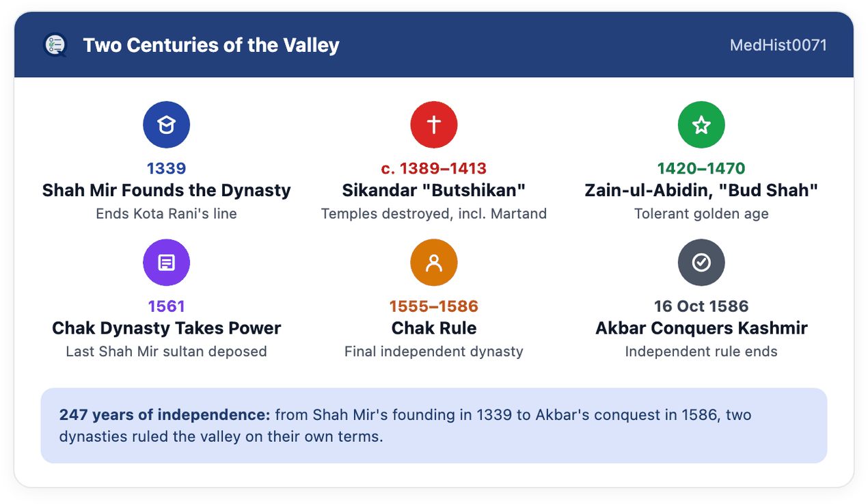Click the MedHist0071 identifier label
The width and height of the screenshot is (868, 504).
778,45
